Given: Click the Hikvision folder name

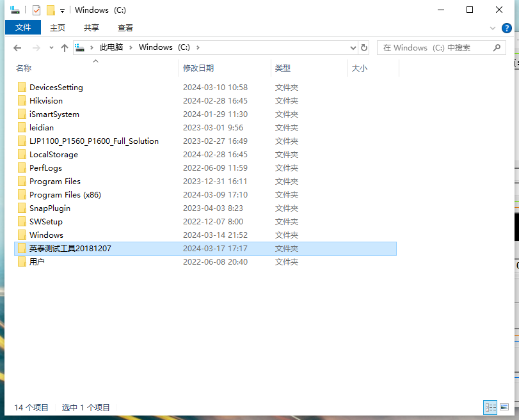Looking at the screenshot, I should coord(45,100).
